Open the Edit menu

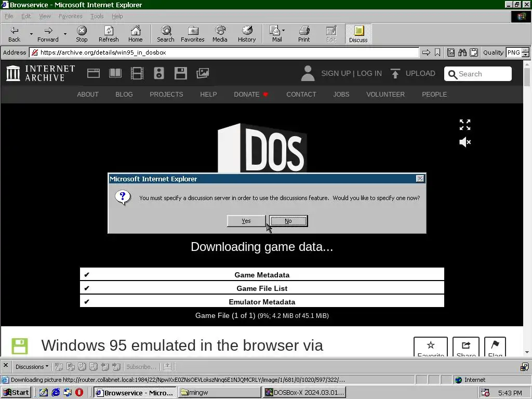tap(26, 16)
